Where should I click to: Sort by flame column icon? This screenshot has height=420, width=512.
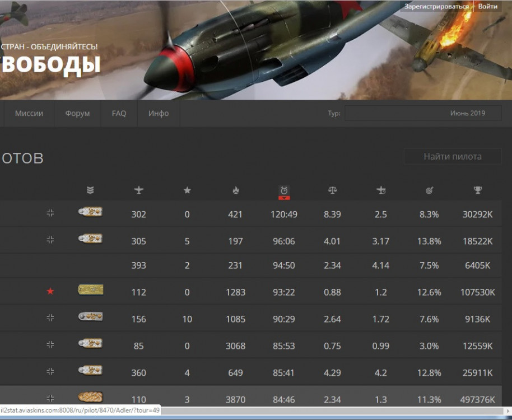tap(235, 190)
